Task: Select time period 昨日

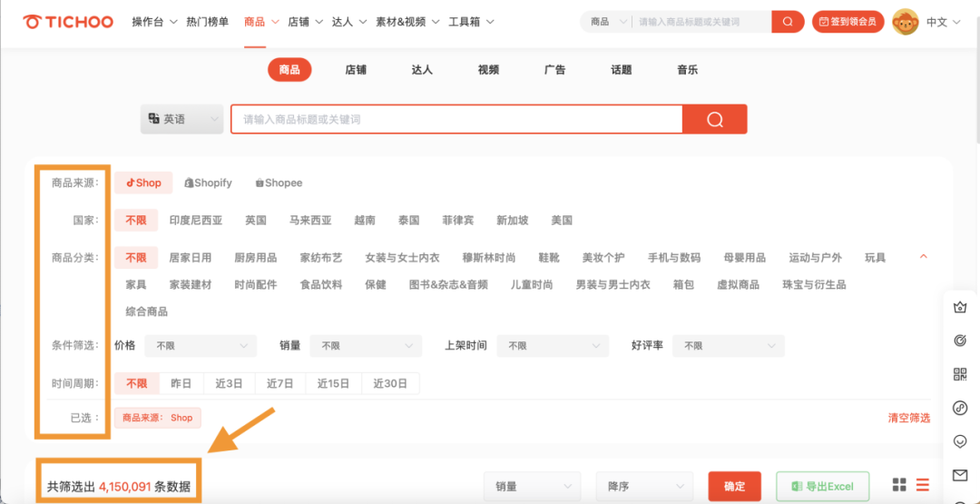Action: pos(181,383)
